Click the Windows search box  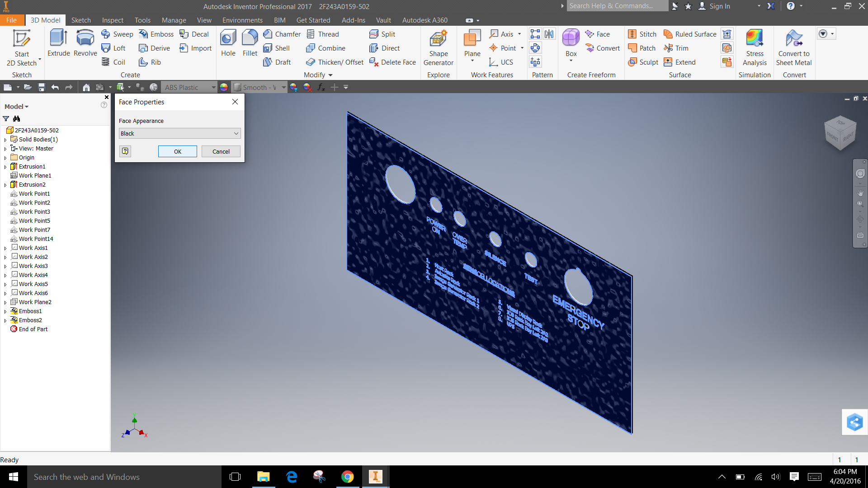(x=124, y=477)
